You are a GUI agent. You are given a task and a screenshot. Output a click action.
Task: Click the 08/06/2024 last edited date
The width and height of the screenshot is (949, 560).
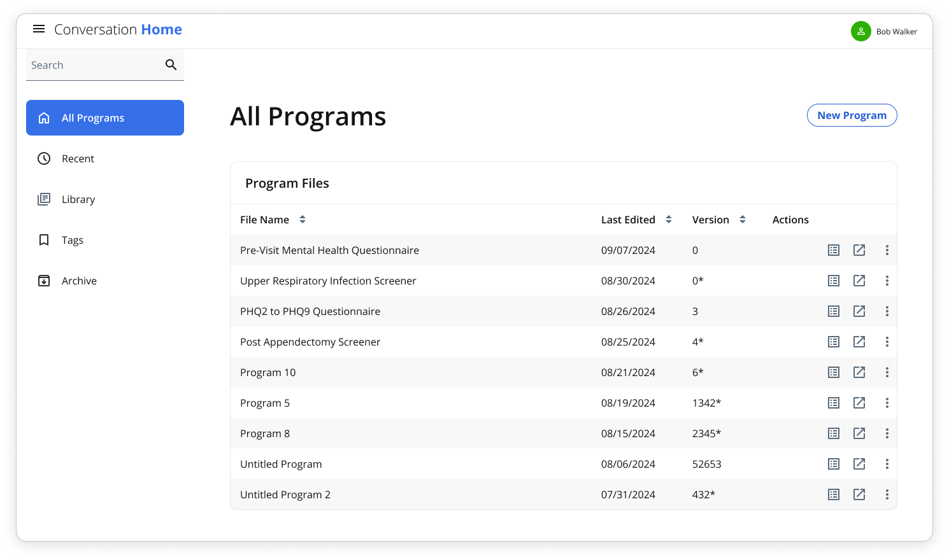628,464
